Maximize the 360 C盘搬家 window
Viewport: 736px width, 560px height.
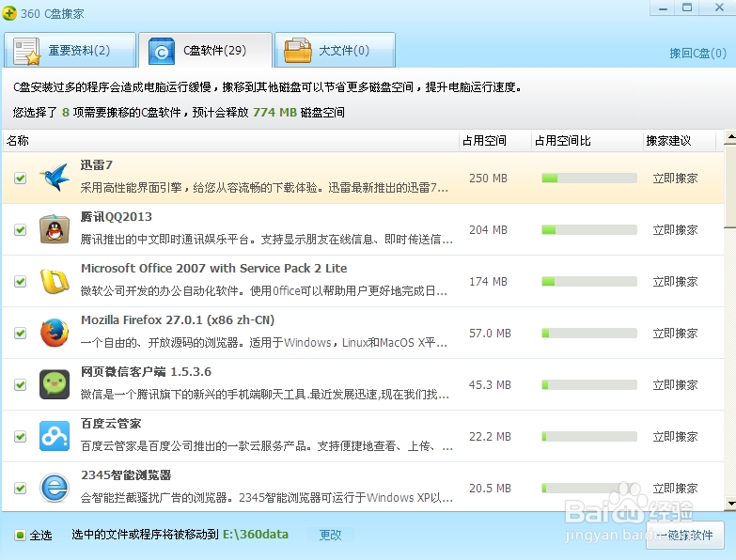pyautogui.click(x=687, y=8)
